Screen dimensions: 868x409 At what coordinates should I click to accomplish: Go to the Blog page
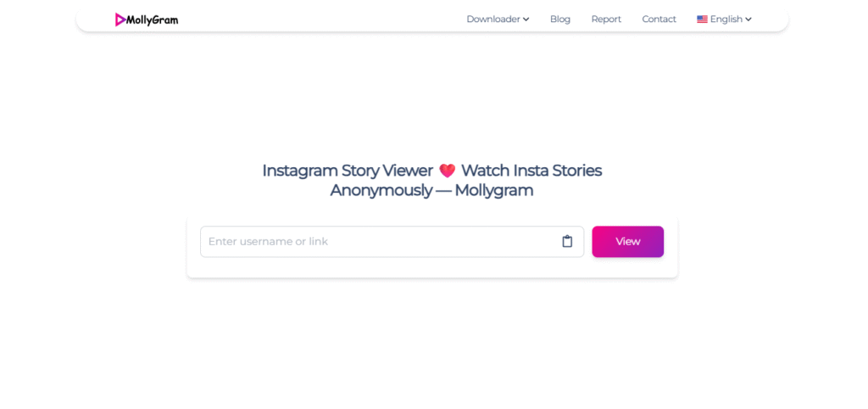tap(560, 20)
